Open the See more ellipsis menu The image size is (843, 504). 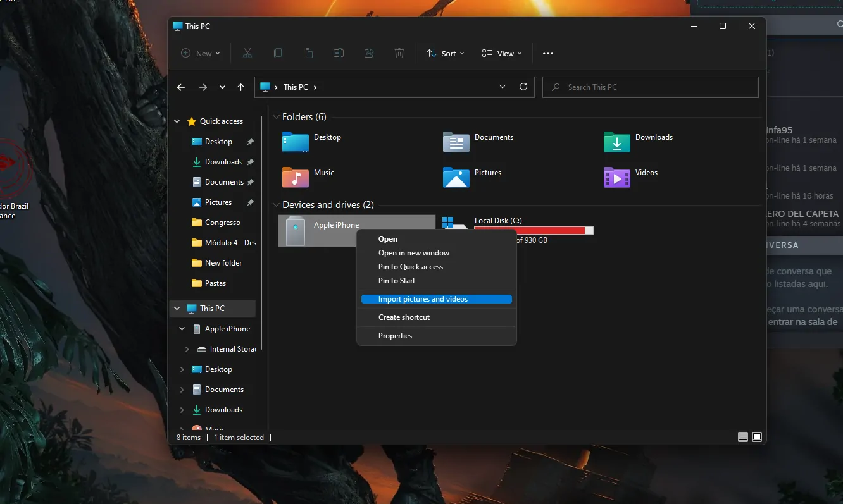tap(548, 54)
